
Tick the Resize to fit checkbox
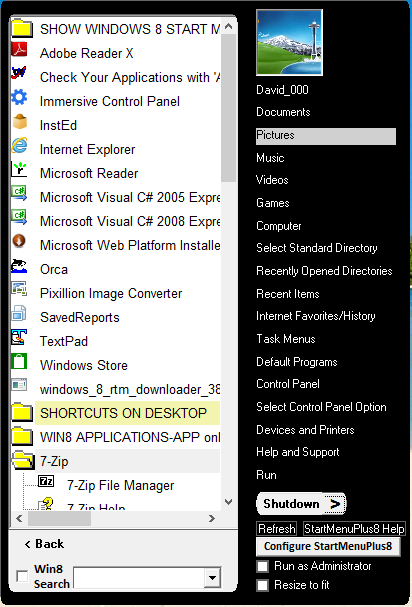(x=263, y=585)
